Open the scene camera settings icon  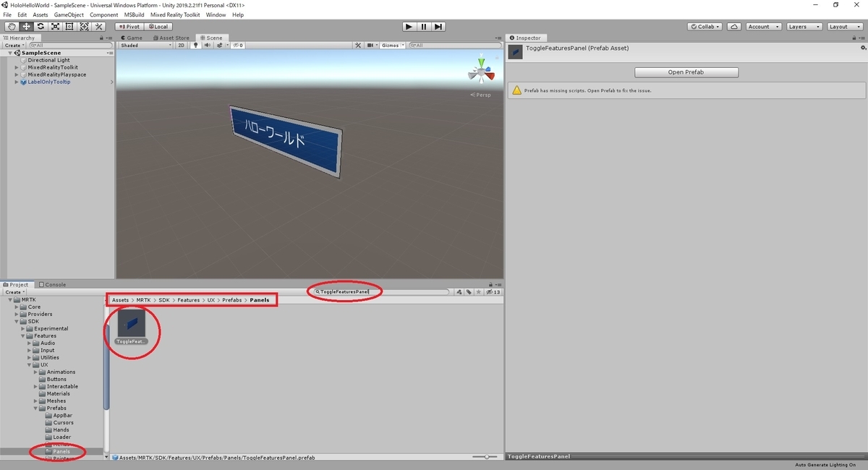coord(370,45)
